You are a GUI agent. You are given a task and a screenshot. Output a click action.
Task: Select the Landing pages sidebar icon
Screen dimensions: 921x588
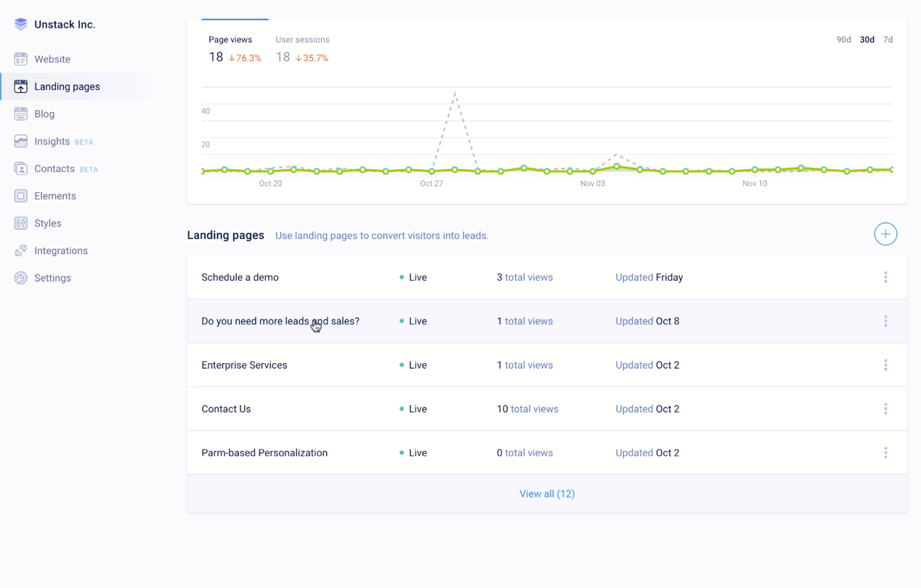tap(20, 86)
